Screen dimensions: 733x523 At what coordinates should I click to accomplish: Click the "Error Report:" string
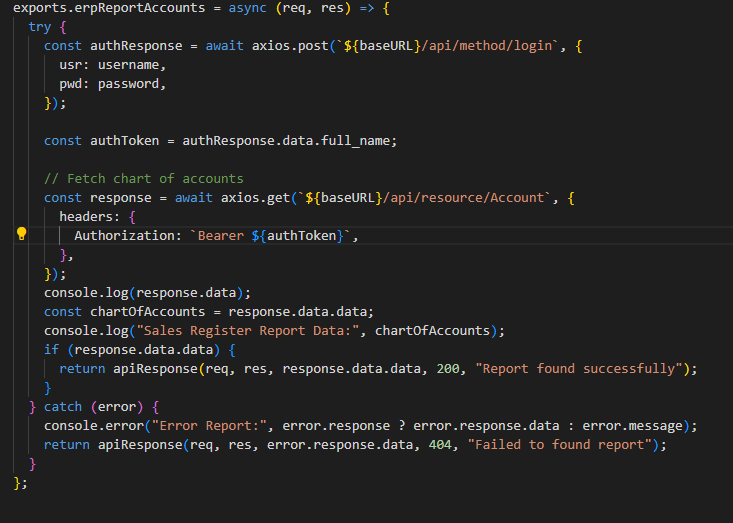point(209,426)
